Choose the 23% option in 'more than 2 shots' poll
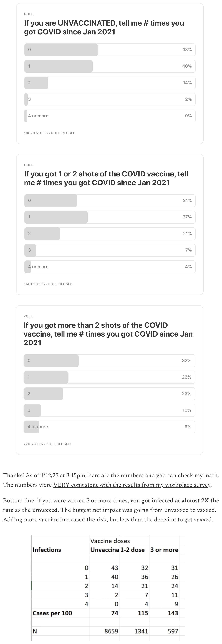Screen dimensions: 222x644 (x=109, y=394)
